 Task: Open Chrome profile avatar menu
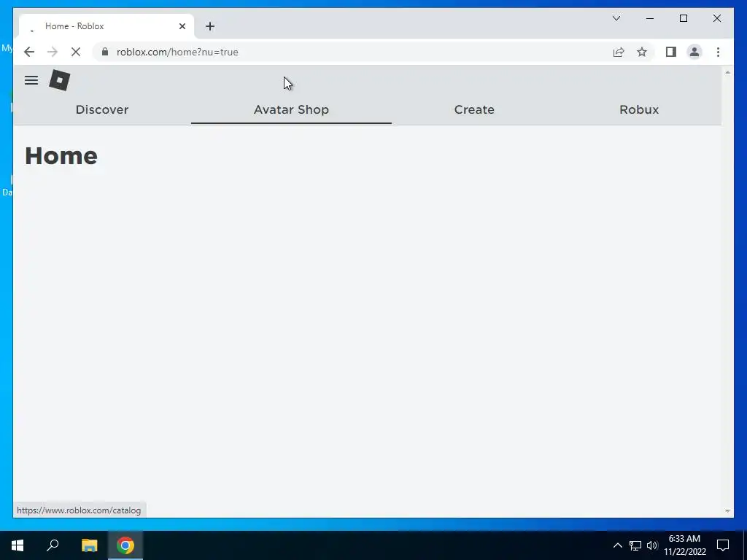[694, 52]
